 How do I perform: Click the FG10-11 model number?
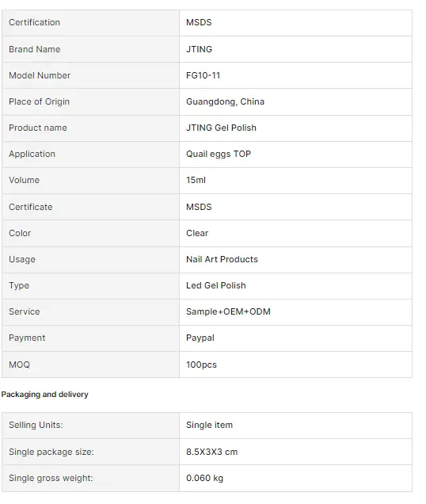coord(203,75)
